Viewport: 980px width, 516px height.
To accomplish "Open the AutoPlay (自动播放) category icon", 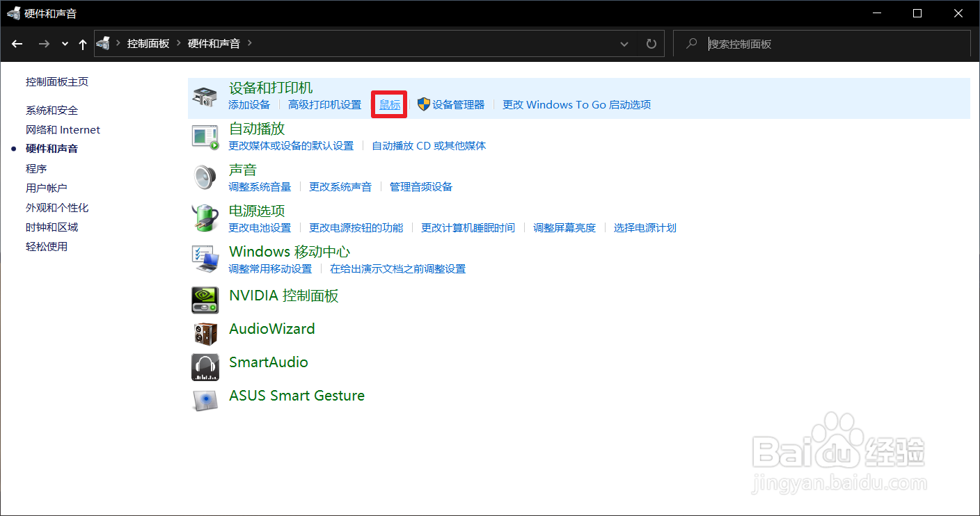I will pyautogui.click(x=205, y=137).
